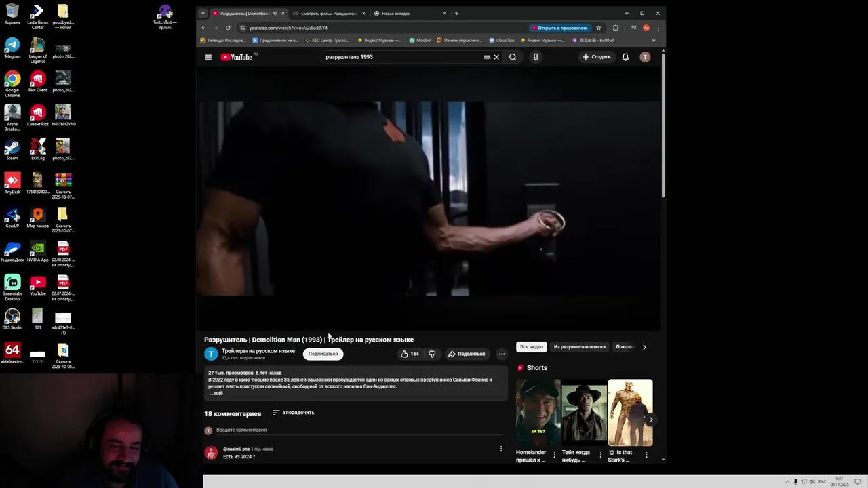Click the Создать create button
The height and width of the screenshot is (488, 868).
[597, 57]
